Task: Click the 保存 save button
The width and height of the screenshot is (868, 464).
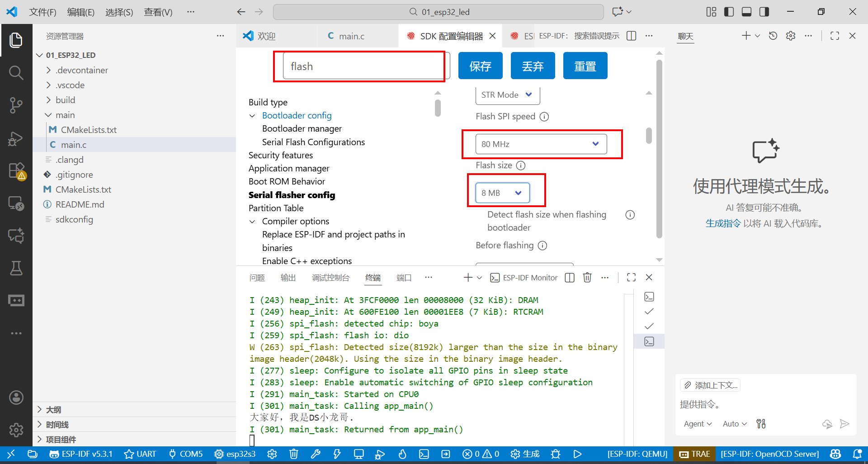Action: tap(480, 66)
